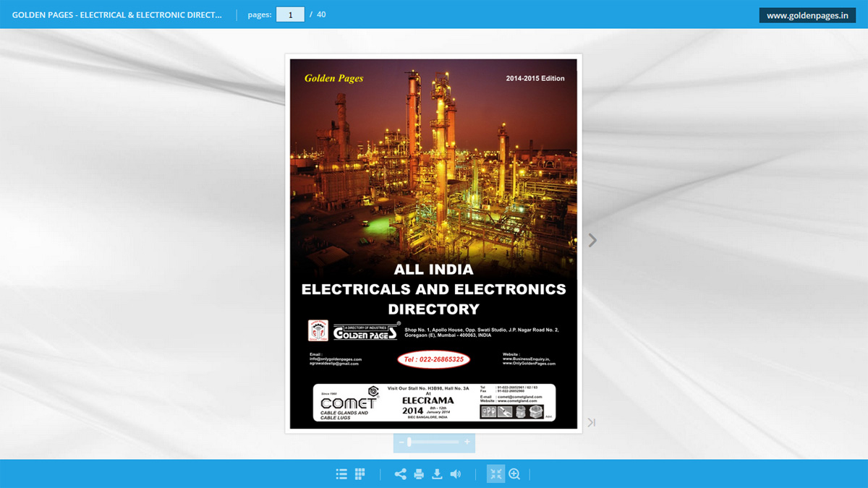Toggle fullscreen mode with the arrows icon

tap(495, 474)
